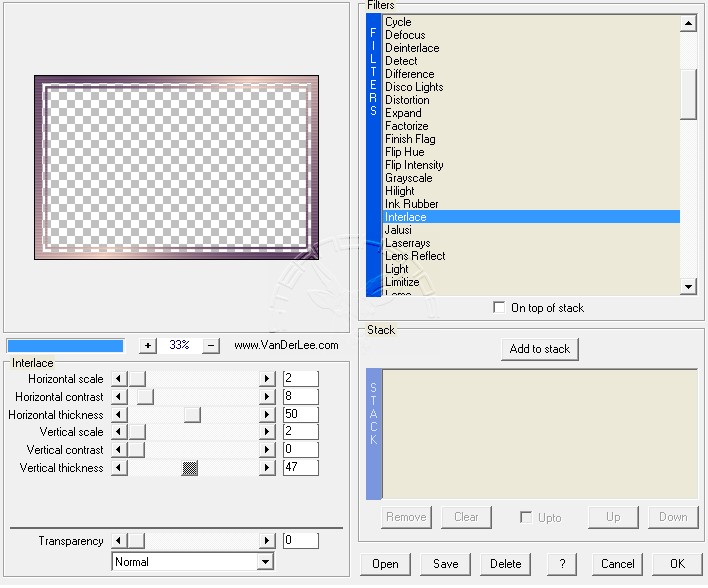Click the Horizontal thickness slider handle
The width and height of the screenshot is (708, 588).
tap(192, 415)
